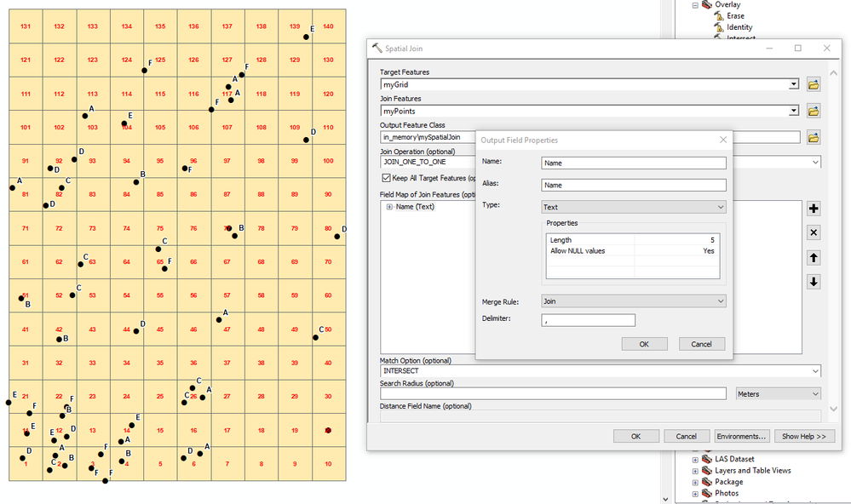Remove field using the X icon
This screenshot has height=504, width=851.
click(813, 232)
